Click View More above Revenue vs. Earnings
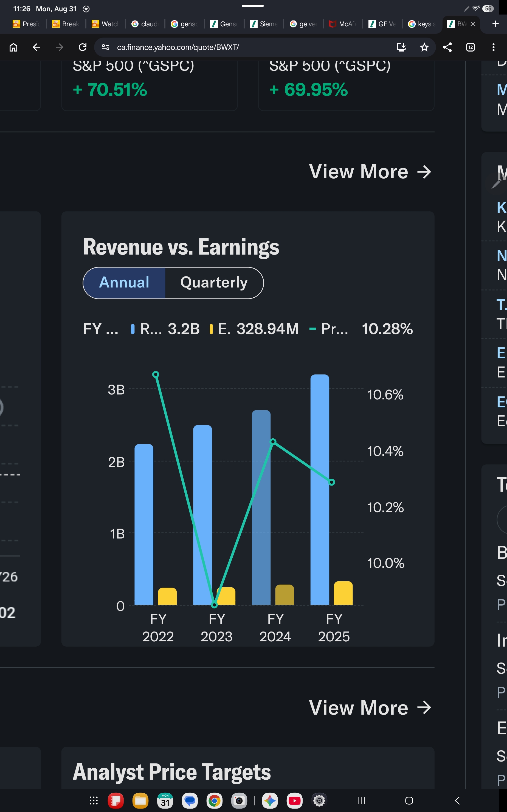Viewport: 507px width, 812px height. pos(370,172)
